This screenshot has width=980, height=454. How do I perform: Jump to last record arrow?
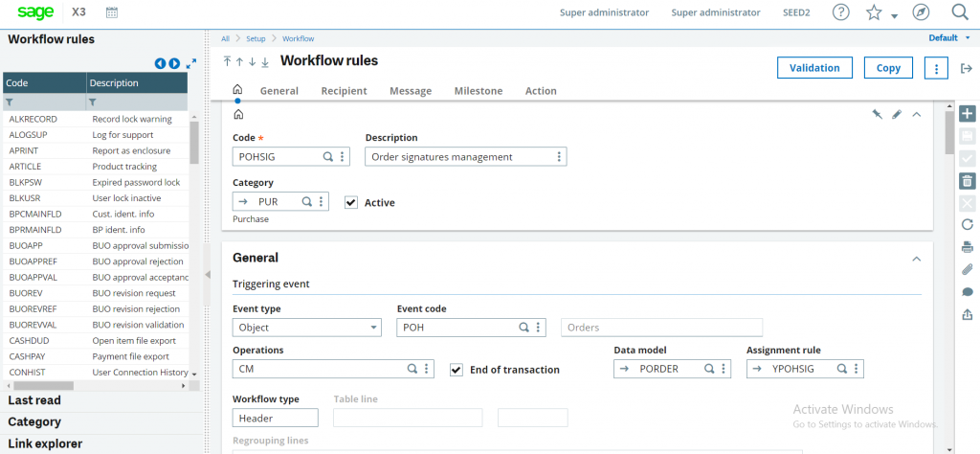265,62
